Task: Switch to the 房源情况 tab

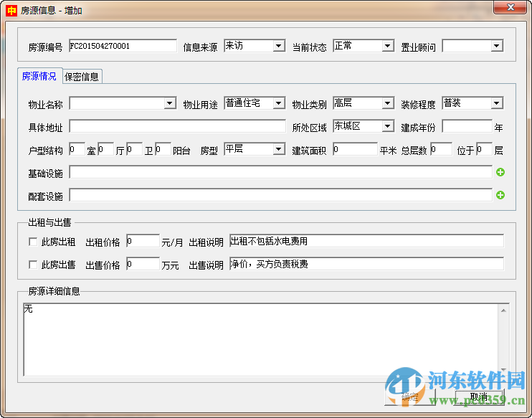Action: tap(39, 76)
